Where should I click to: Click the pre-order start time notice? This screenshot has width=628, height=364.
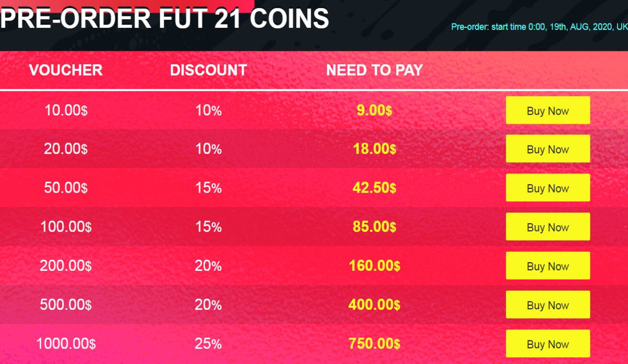coord(539,27)
